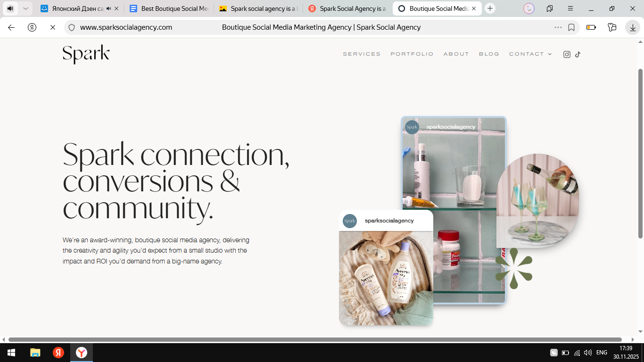Open the Aveeno products post image

(x=386, y=278)
